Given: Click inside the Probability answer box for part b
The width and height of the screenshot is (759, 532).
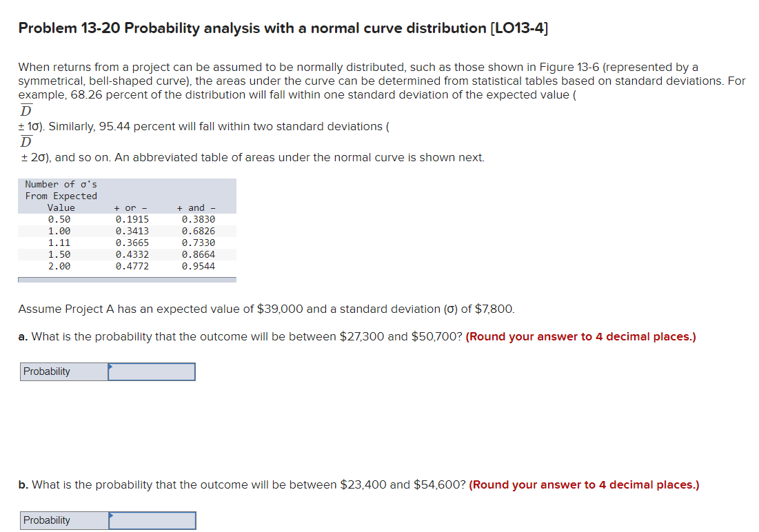Looking at the screenshot, I should [152, 520].
